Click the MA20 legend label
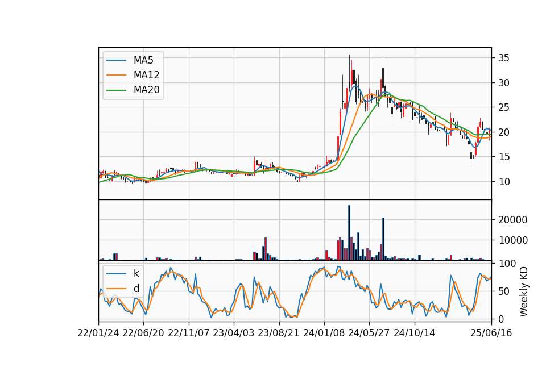 146,90
